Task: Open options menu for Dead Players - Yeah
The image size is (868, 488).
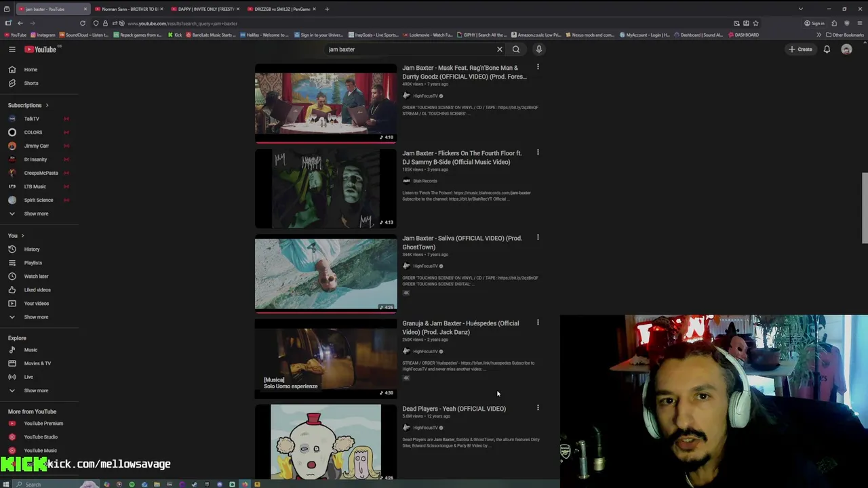Action: point(538,408)
